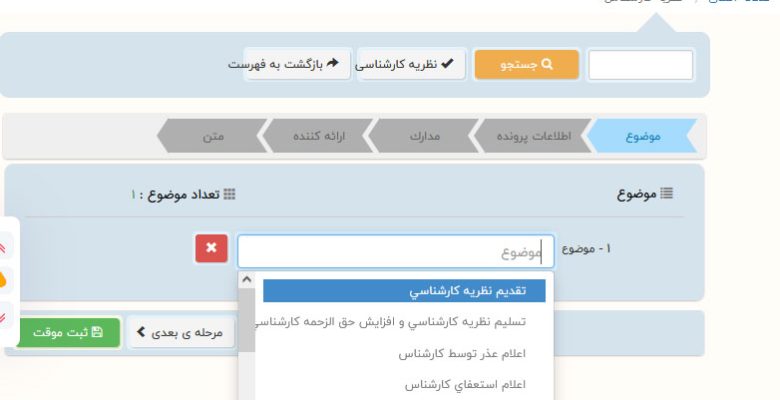Screen dimensions: 780x400
Task: Click the orange جستجو search button
Action: (x=526, y=64)
